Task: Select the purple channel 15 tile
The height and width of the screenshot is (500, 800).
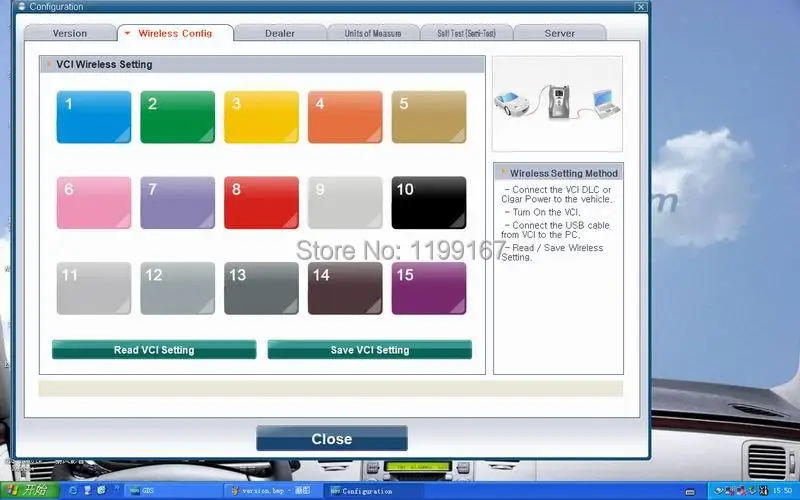Action: tap(429, 288)
